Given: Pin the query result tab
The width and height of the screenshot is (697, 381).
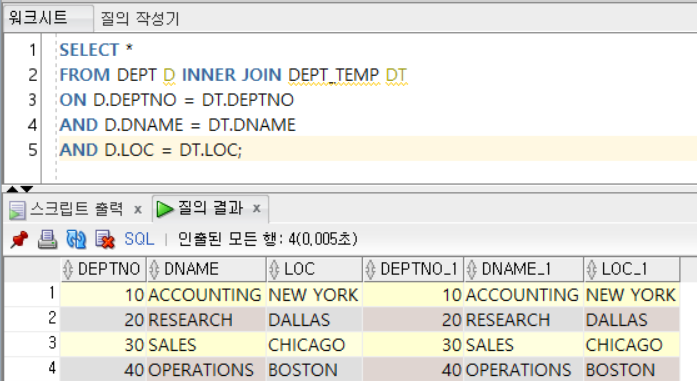Looking at the screenshot, I should tap(19, 239).
